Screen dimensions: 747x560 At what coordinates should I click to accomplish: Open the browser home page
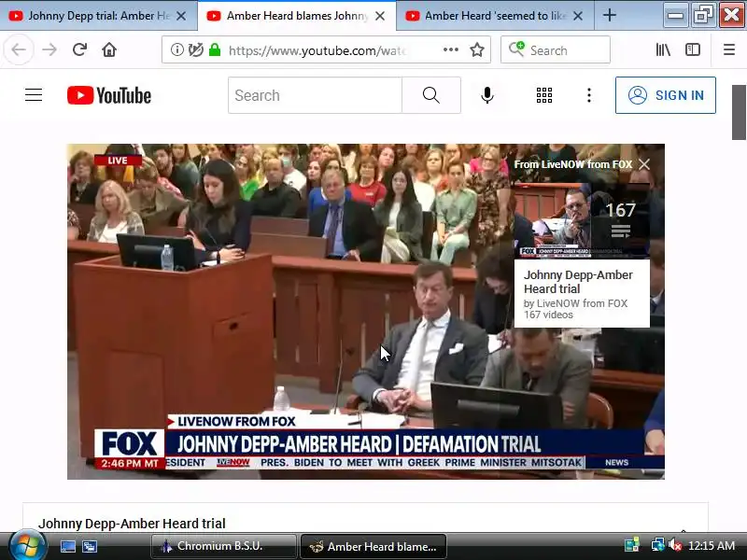pos(109,49)
